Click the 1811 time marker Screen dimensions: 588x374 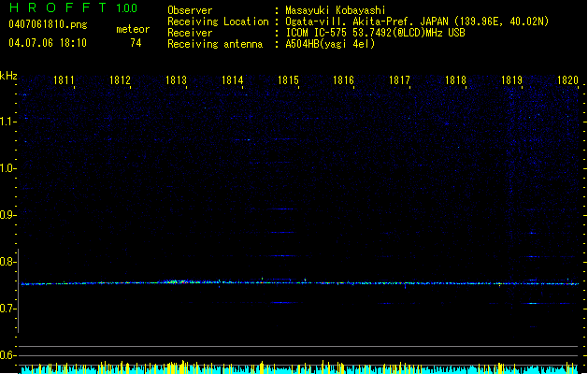pos(64,80)
